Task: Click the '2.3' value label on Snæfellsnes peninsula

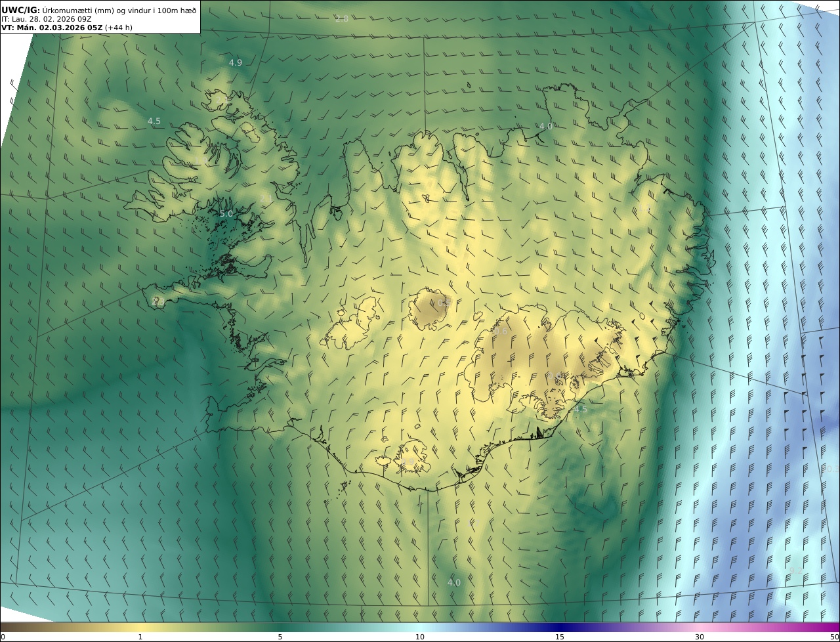Action: pos(157,301)
